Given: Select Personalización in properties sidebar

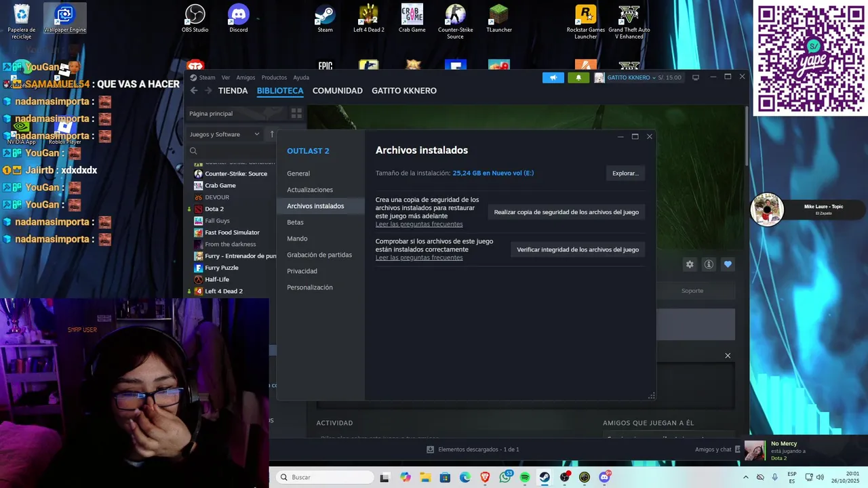Looking at the screenshot, I should [321, 287].
